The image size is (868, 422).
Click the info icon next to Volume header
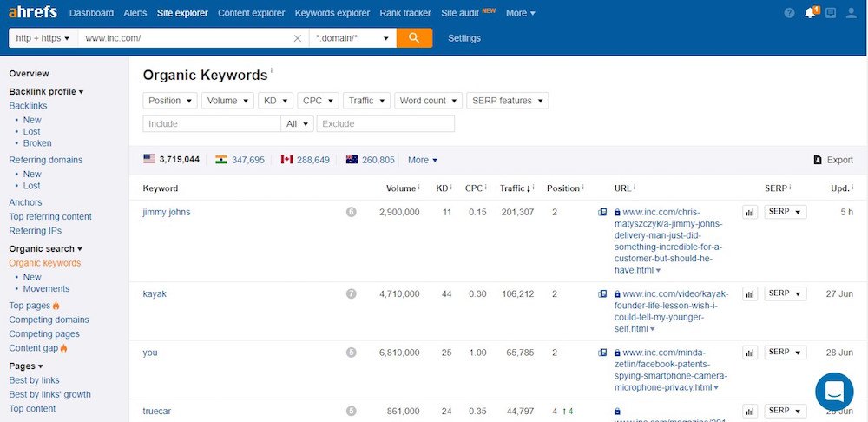click(x=419, y=188)
